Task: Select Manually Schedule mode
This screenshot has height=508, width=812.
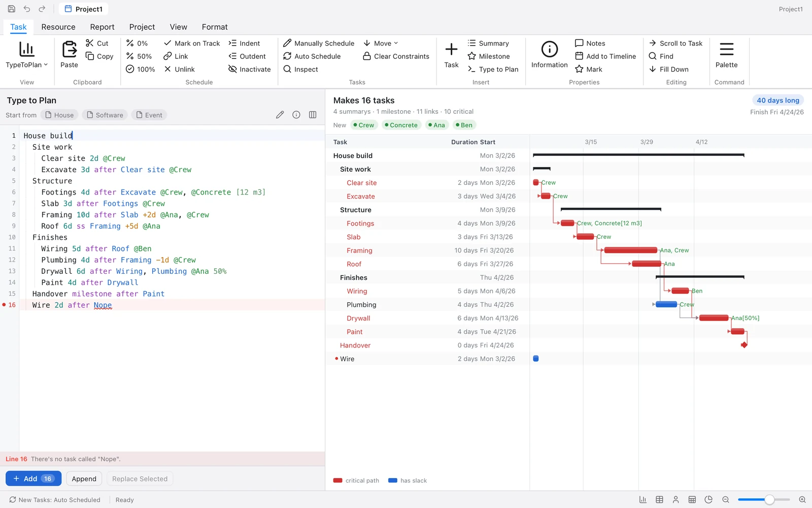Action: pos(319,43)
